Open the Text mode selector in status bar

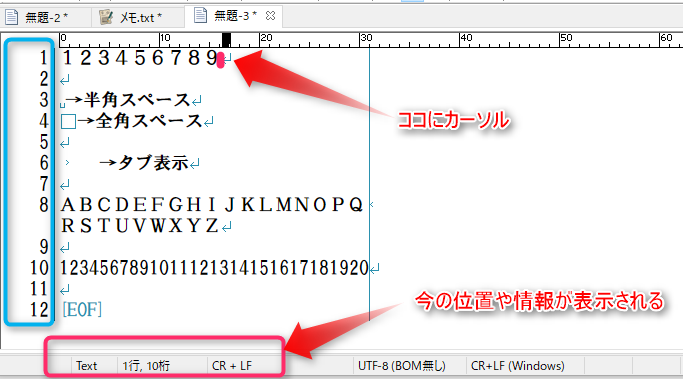(x=86, y=365)
